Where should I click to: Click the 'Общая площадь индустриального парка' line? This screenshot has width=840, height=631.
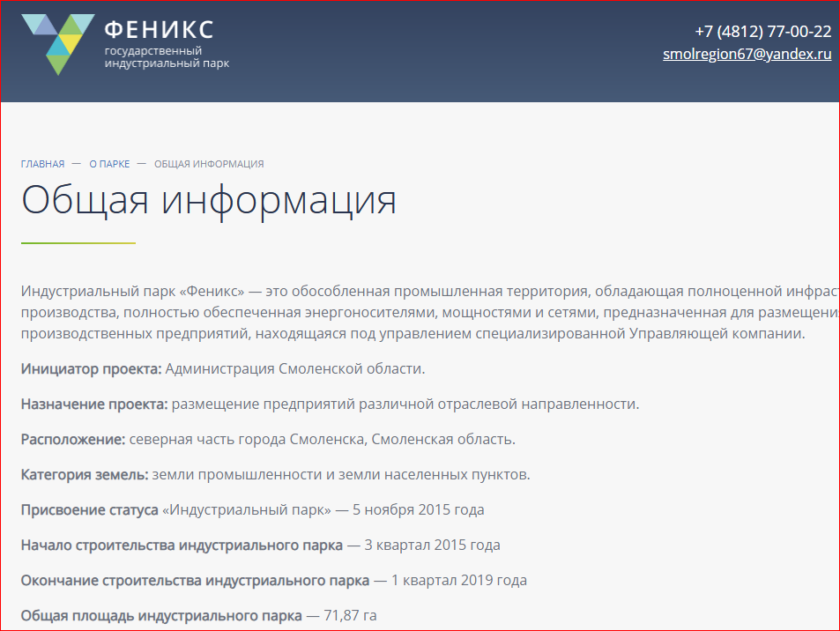pyautogui.click(x=198, y=615)
